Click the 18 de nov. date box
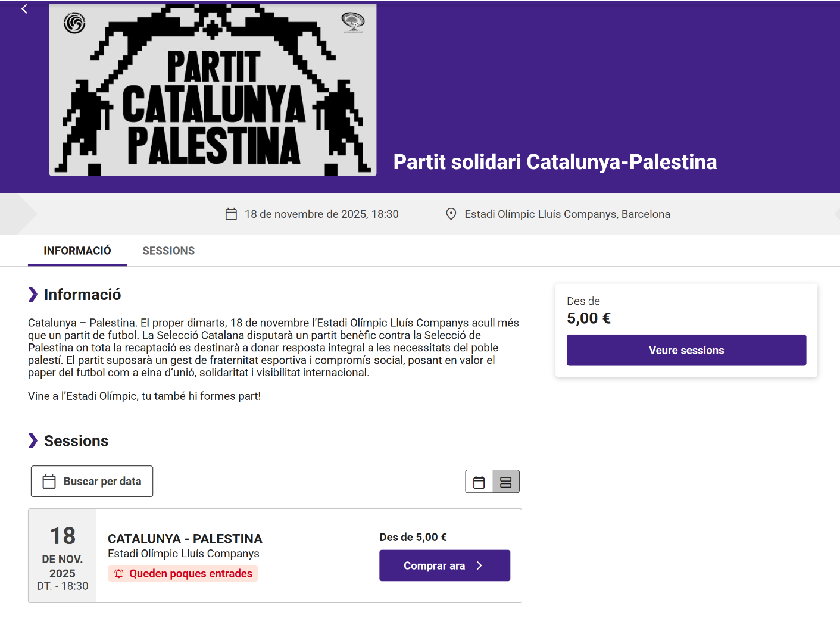This screenshot has height=628, width=840. click(x=63, y=556)
